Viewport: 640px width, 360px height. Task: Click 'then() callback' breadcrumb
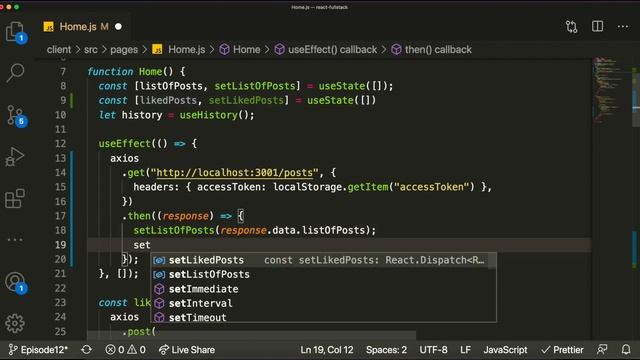[431, 50]
